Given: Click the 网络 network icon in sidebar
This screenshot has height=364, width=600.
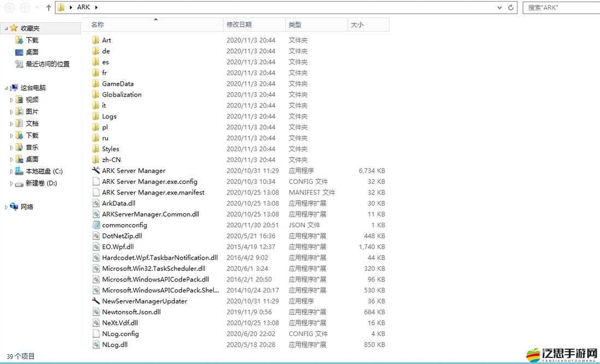Looking at the screenshot, I should [14, 207].
